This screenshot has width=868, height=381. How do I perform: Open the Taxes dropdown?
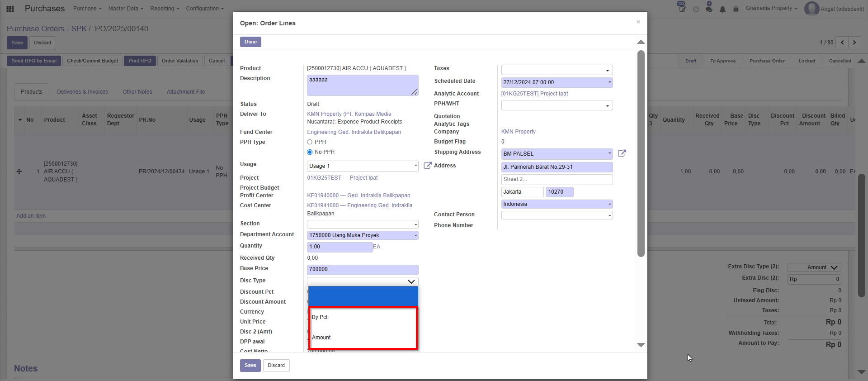click(557, 70)
